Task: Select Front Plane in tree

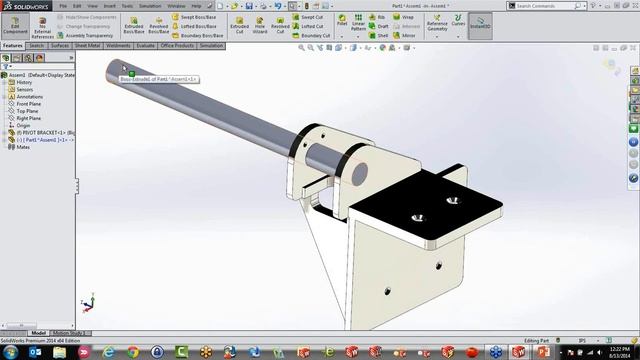Action: pyautogui.click(x=29, y=104)
